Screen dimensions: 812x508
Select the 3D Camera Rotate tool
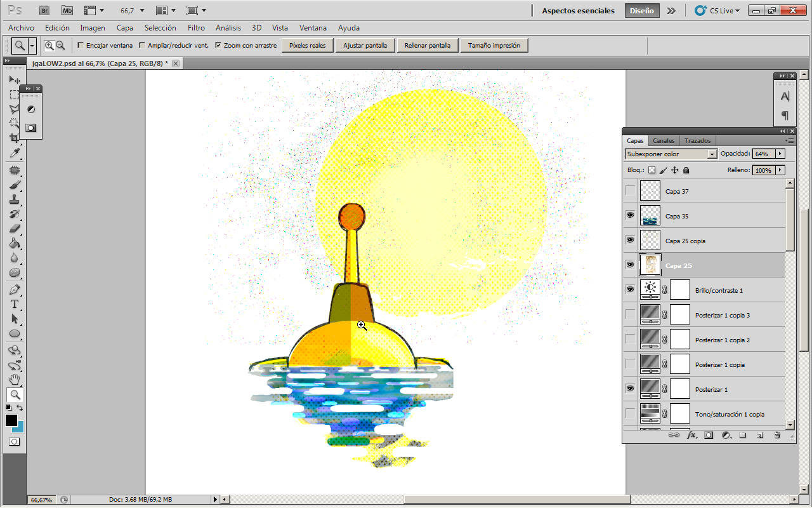tap(15, 366)
